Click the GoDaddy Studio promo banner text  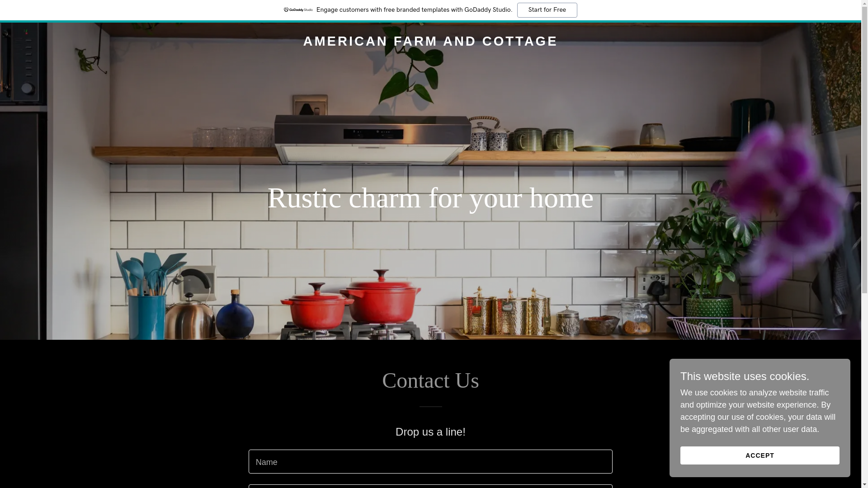pos(414,10)
